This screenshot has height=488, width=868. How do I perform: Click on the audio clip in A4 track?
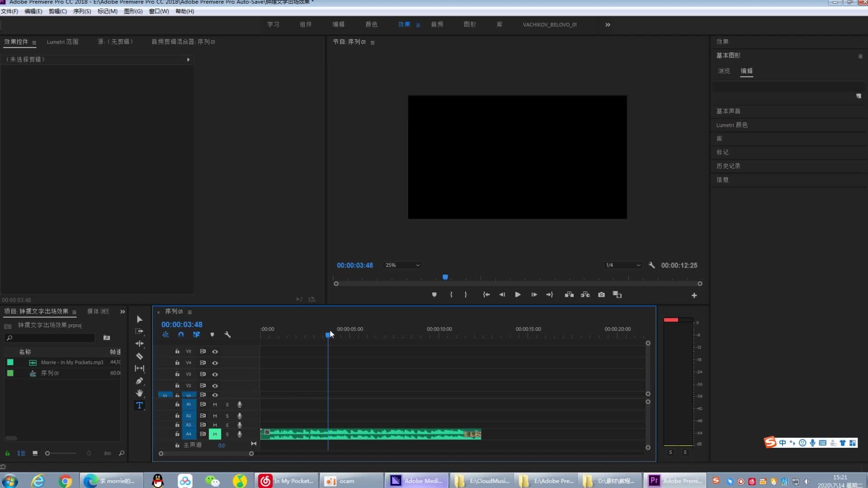(370, 434)
